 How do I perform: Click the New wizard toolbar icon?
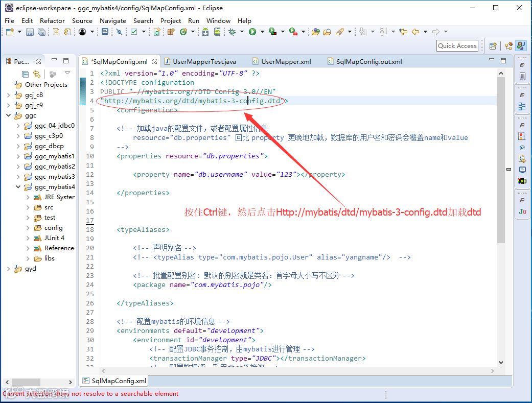[10, 32]
